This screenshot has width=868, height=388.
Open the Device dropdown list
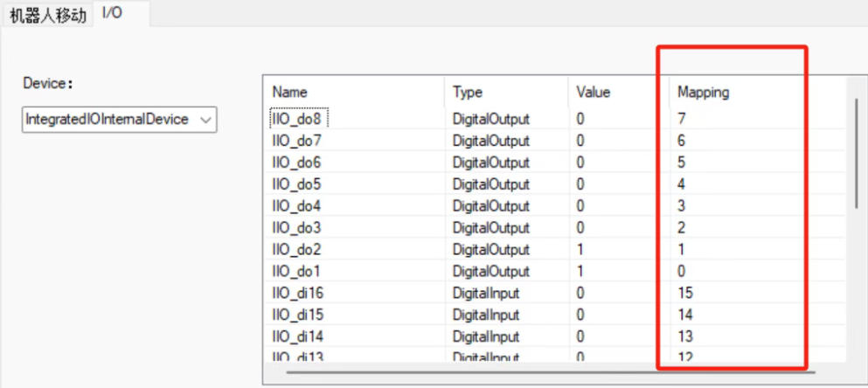pos(119,120)
